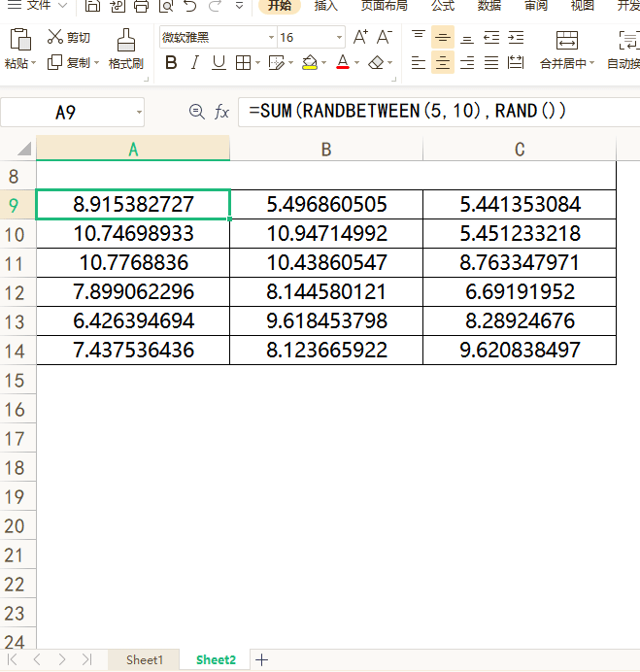The height and width of the screenshot is (672, 640).
Task: Click the Save icon in quick toolbar
Action: coord(92,6)
